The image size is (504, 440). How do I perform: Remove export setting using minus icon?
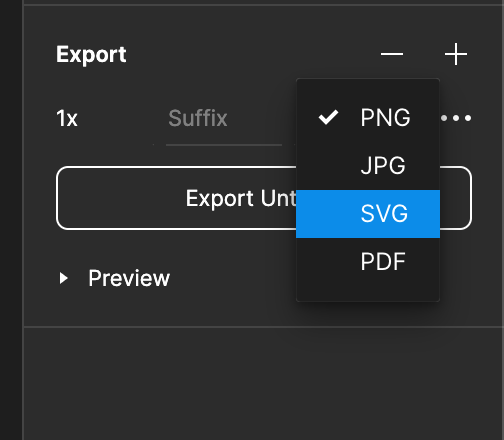[392, 54]
